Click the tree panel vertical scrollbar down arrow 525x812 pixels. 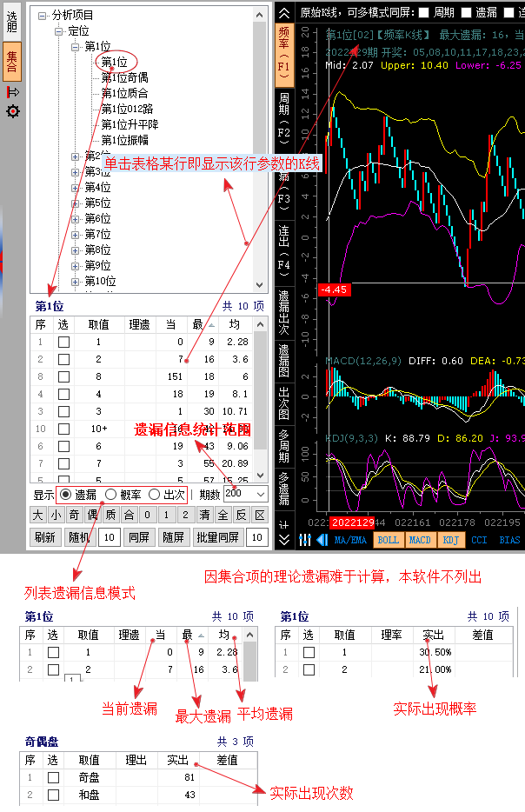[259, 285]
